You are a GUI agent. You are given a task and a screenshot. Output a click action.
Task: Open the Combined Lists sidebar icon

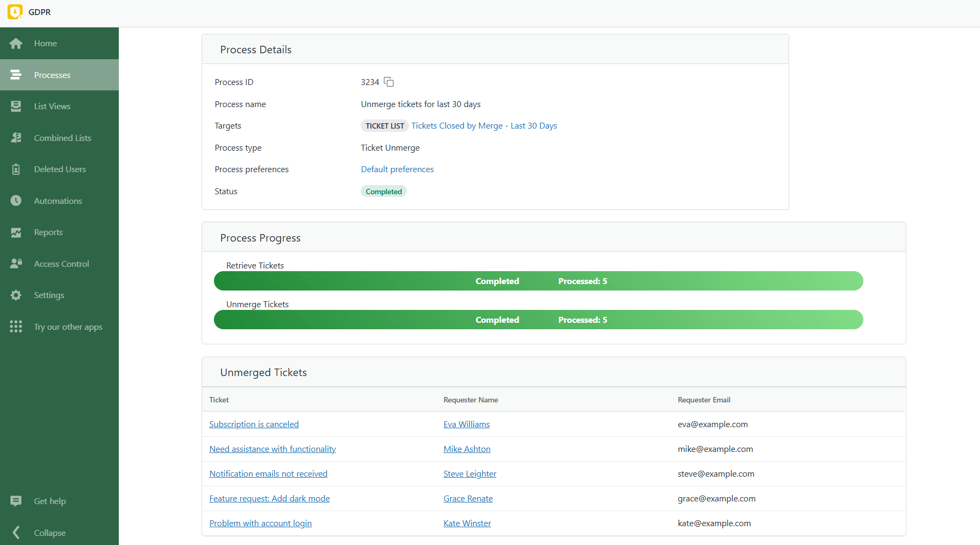point(16,138)
